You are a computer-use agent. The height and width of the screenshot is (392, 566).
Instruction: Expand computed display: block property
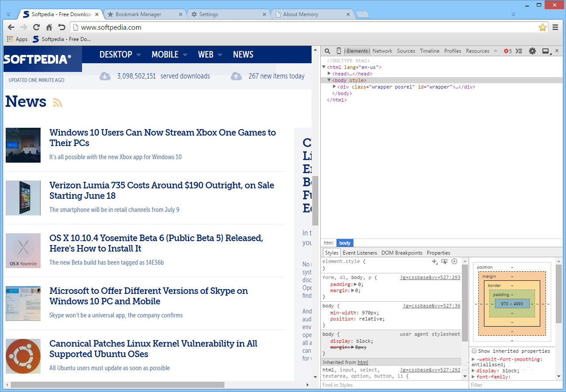(473, 371)
